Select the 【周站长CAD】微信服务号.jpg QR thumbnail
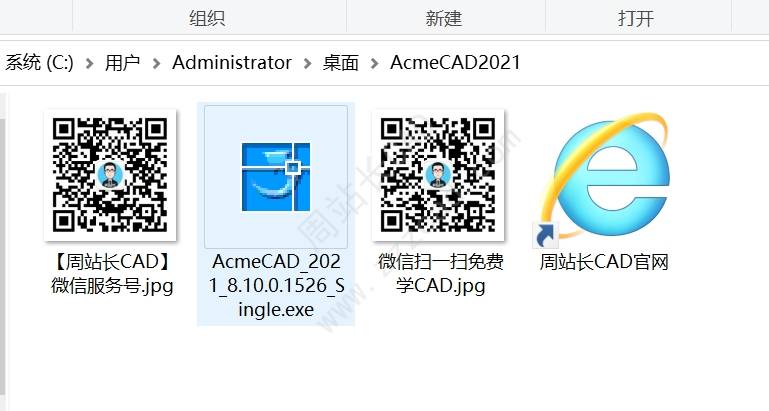 point(110,175)
